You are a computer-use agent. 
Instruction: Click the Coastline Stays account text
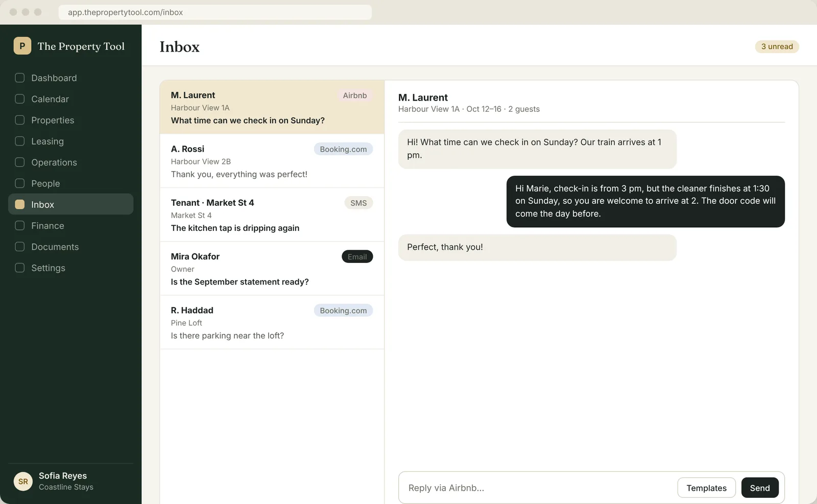pos(66,487)
